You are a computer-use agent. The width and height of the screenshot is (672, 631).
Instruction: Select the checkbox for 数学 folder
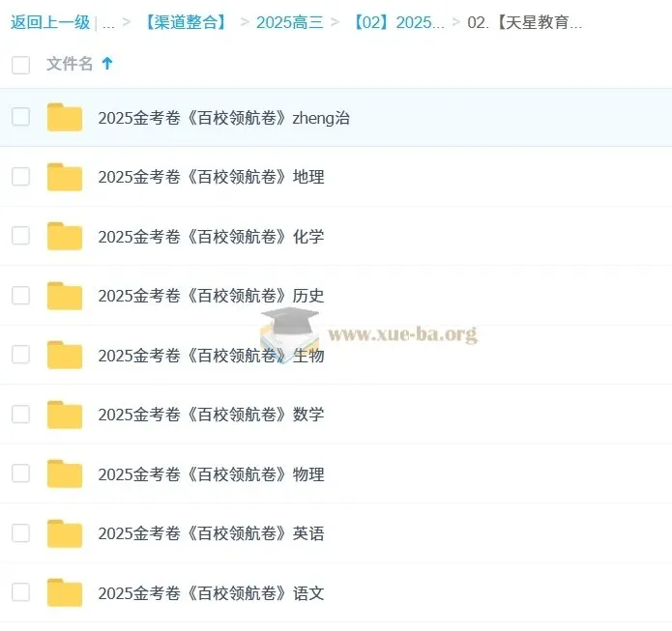coord(20,414)
